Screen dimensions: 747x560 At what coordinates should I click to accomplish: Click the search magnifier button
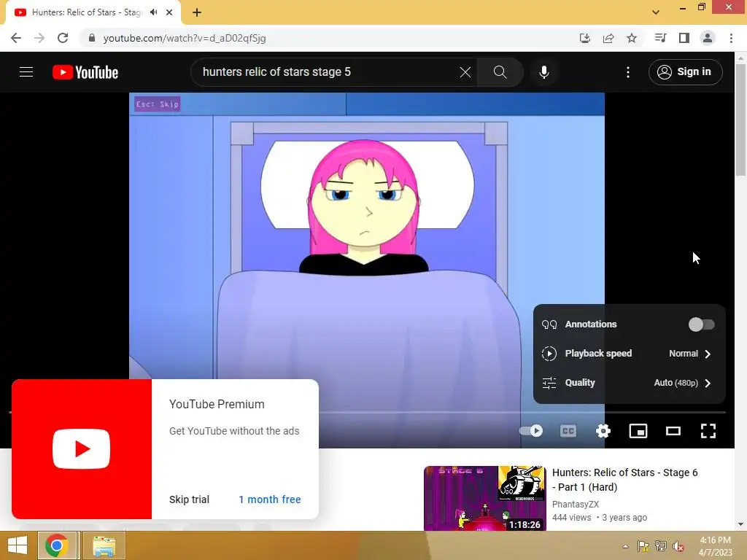[500, 72]
